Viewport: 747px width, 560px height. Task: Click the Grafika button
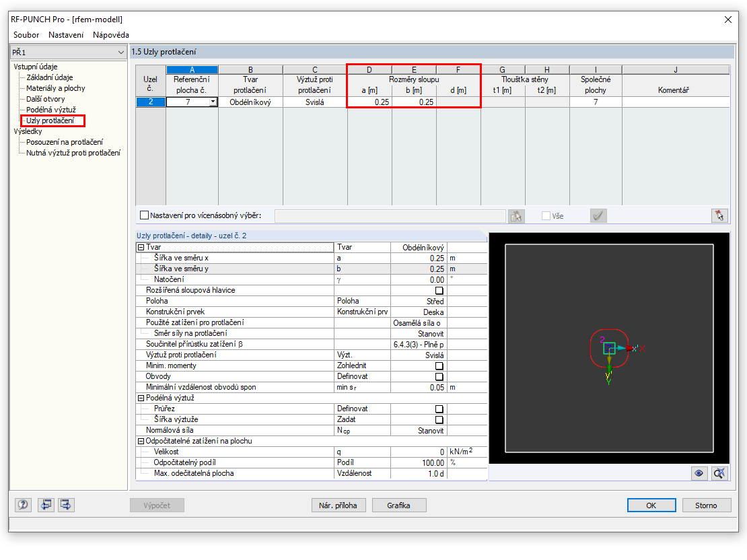click(x=398, y=505)
